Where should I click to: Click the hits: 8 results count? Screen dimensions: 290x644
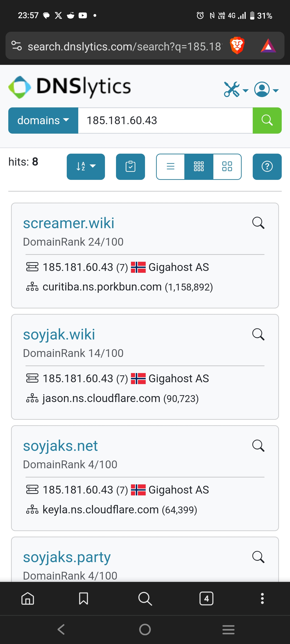tap(23, 162)
